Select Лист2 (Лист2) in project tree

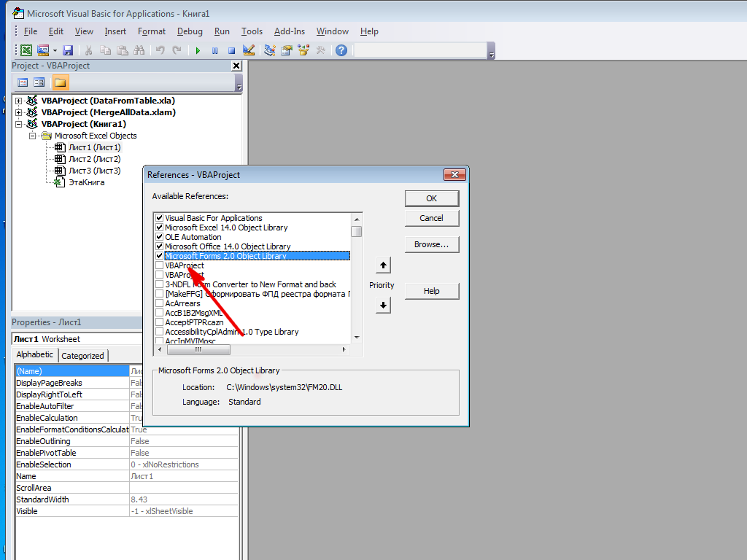(x=94, y=159)
